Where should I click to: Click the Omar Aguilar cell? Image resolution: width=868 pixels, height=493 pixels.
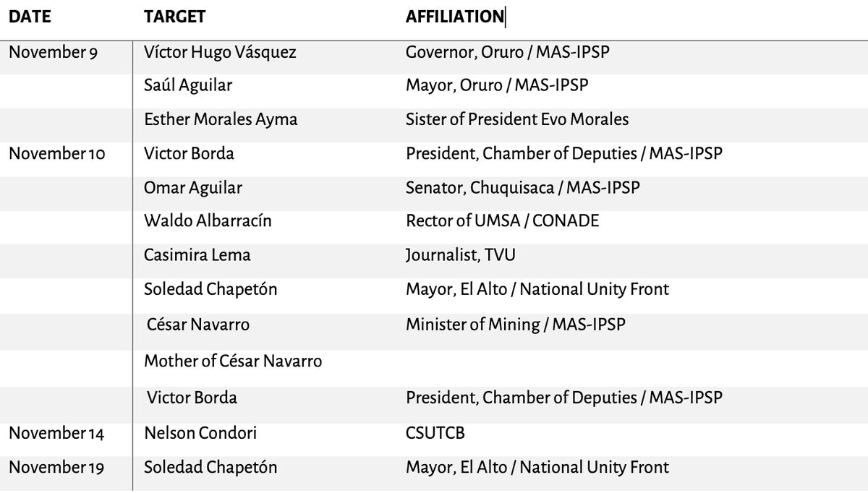click(193, 187)
